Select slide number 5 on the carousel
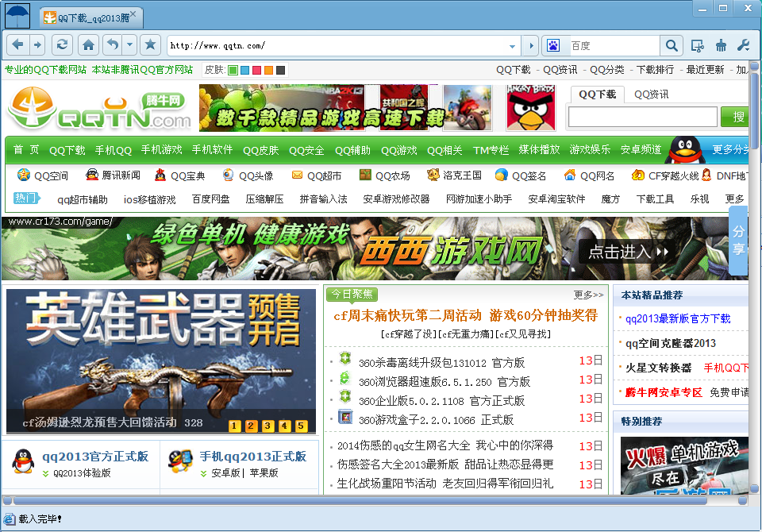The height and width of the screenshot is (532, 762). [x=301, y=426]
